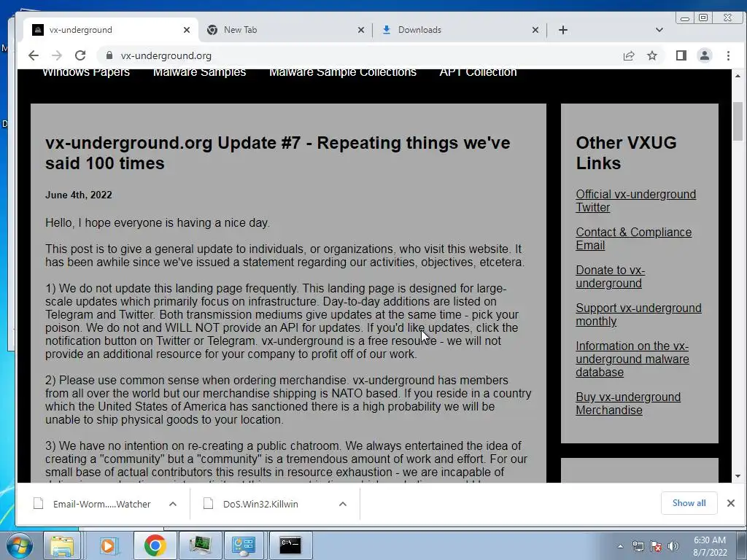Dismiss the downloads bar
Viewport: 747px width, 560px height.
tap(731, 503)
